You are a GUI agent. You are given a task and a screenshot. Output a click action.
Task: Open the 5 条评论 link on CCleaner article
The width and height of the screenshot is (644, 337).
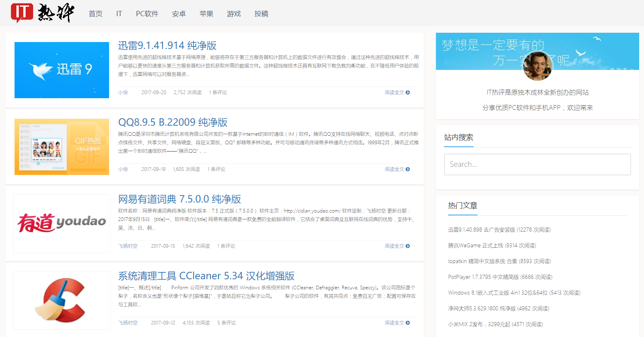point(227,323)
